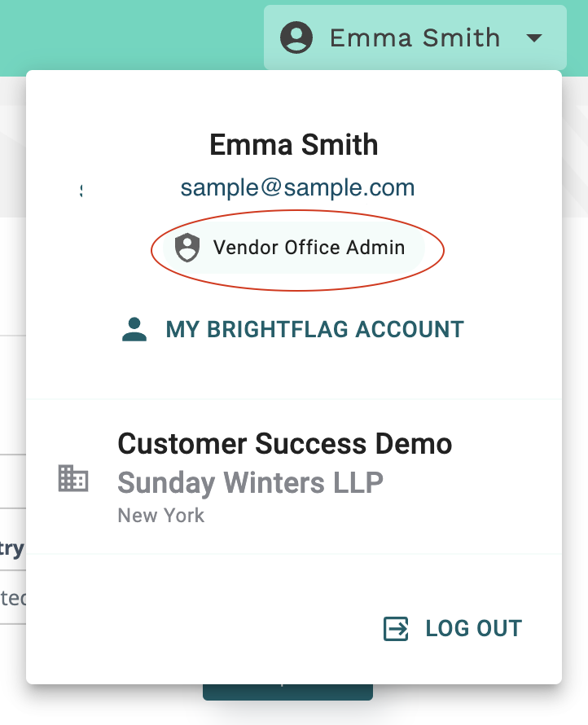Click the log out arrow icon
Viewport: 588px width, 725px height.
396,628
